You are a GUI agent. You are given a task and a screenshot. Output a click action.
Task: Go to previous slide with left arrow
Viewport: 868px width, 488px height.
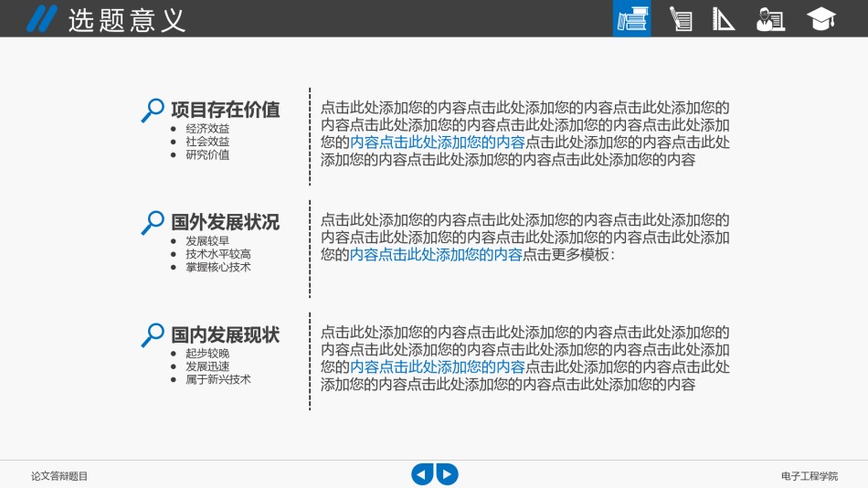(x=422, y=474)
